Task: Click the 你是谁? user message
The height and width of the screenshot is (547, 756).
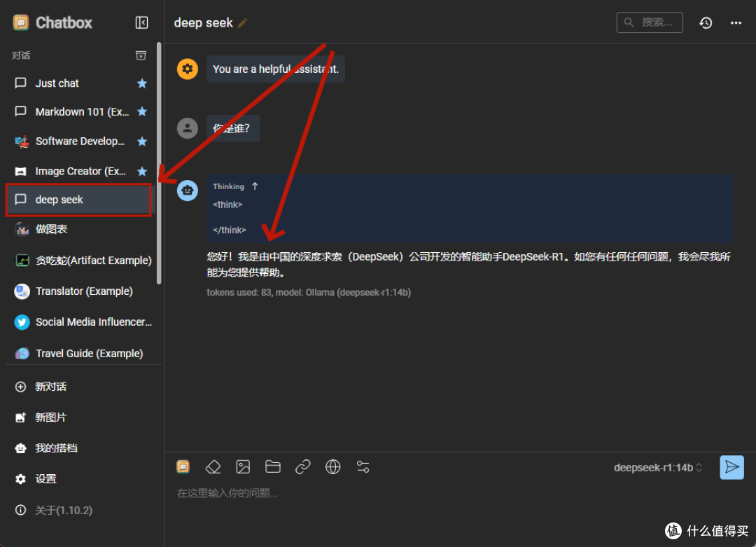Action: click(233, 128)
